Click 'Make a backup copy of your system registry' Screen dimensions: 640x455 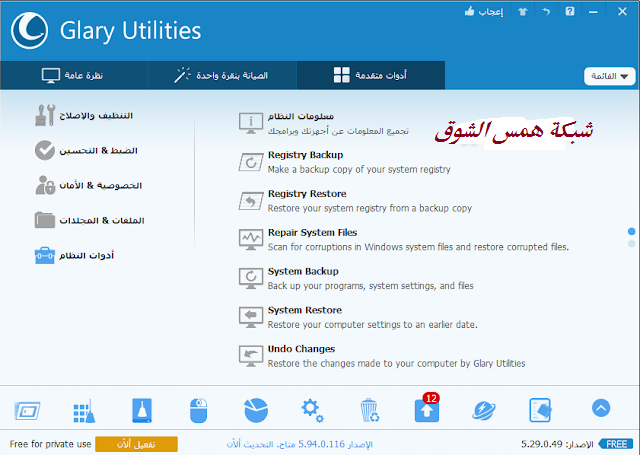coord(359,169)
